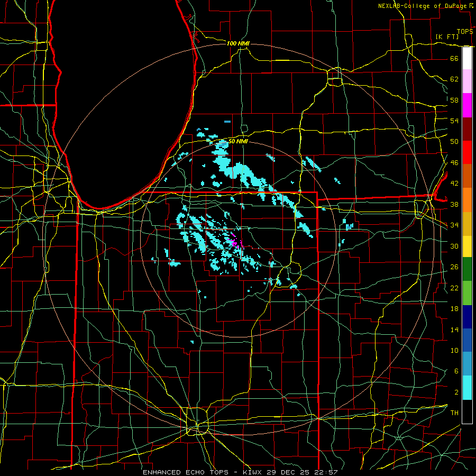Image resolution: width=476 pixels, height=476 pixels.
Task: Click the yellow legend swatch
Action: [467, 246]
